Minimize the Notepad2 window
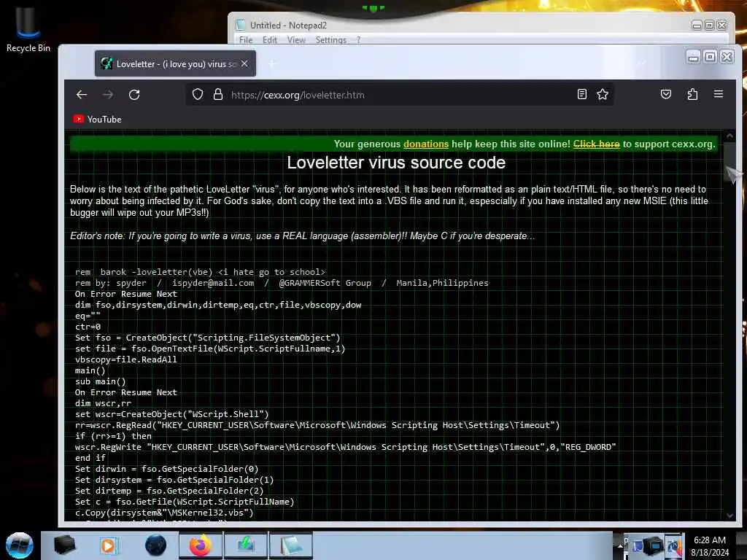The width and height of the screenshot is (747, 560). pyautogui.click(x=697, y=26)
